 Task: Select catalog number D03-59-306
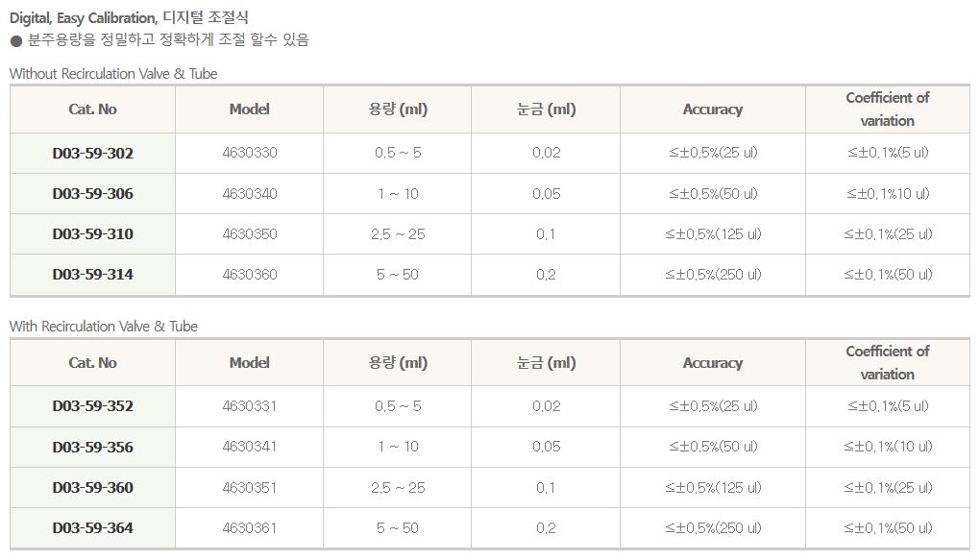point(93,194)
